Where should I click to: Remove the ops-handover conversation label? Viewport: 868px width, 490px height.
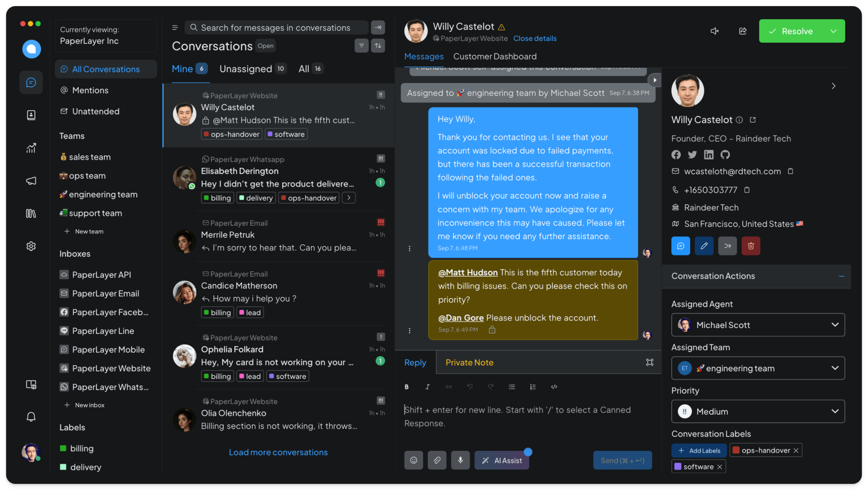tap(796, 451)
